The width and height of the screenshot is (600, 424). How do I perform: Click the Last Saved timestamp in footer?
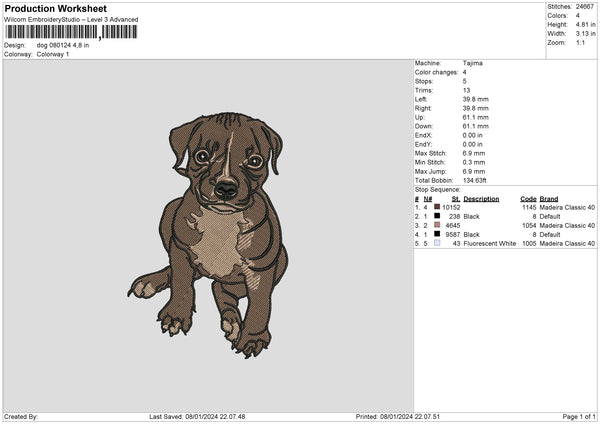(x=197, y=417)
